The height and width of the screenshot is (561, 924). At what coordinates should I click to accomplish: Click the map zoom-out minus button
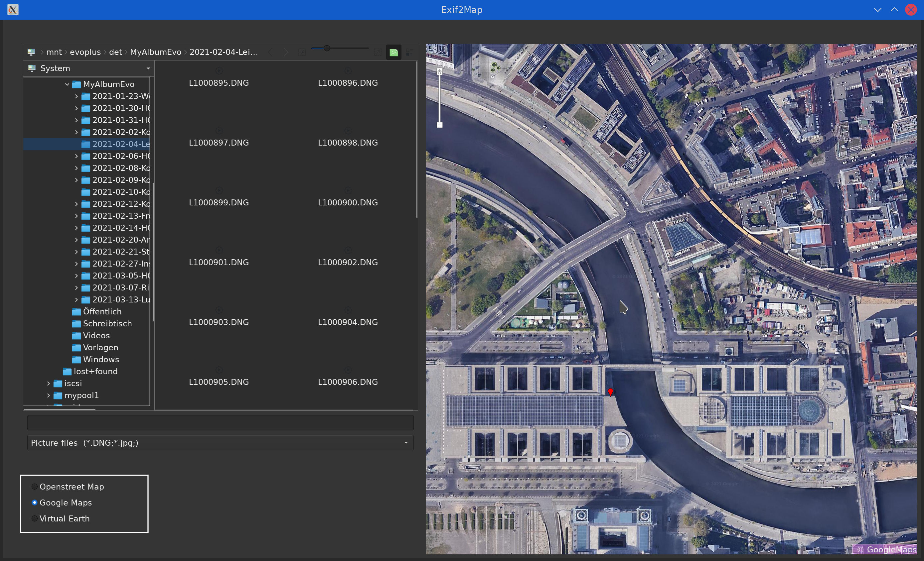tap(439, 125)
